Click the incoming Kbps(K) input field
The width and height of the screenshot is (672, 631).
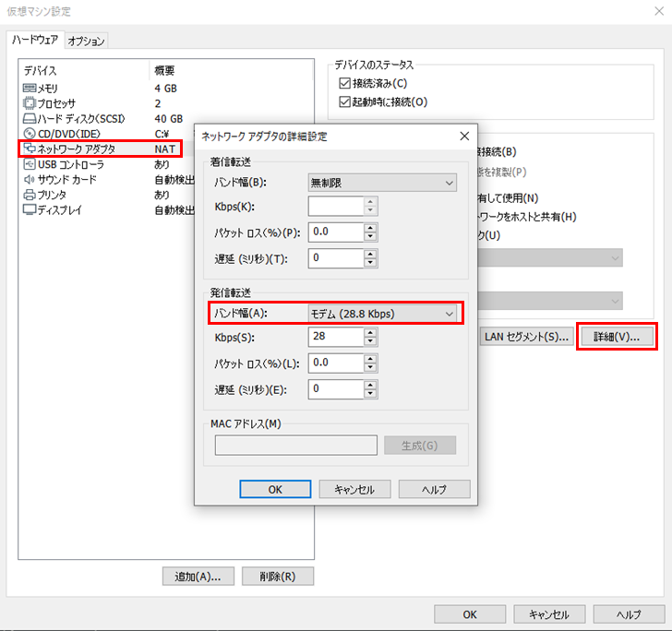click(336, 207)
